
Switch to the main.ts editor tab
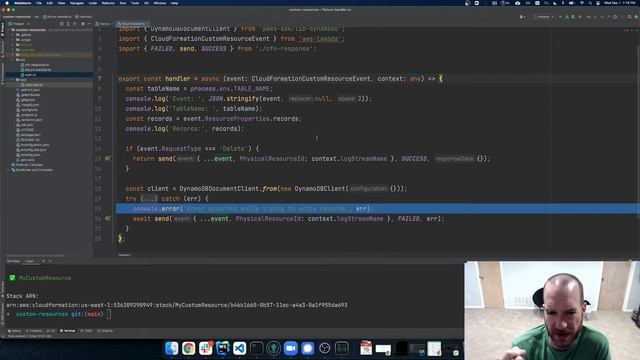pyautogui.click(x=103, y=24)
